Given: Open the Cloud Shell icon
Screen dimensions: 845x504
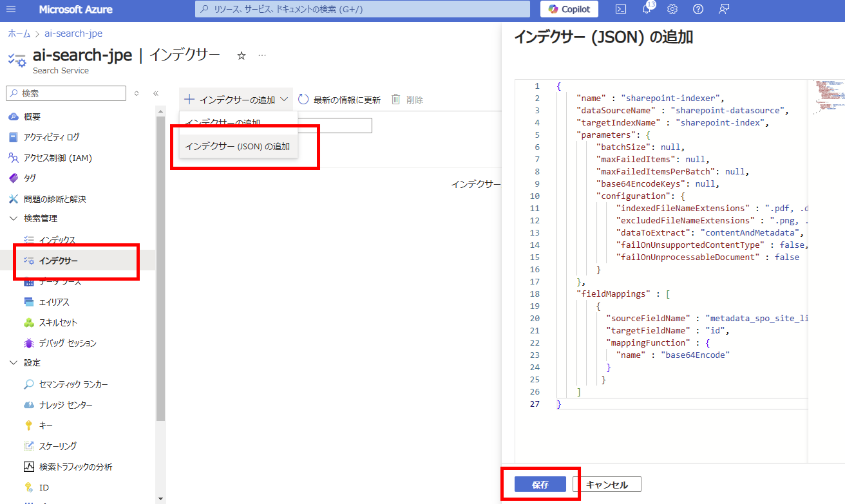Looking at the screenshot, I should (621, 10).
